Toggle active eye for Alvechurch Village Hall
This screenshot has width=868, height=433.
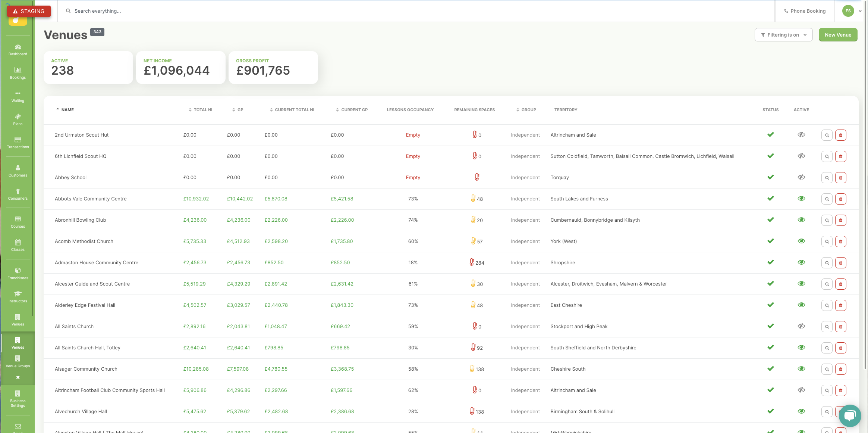pos(801,411)
